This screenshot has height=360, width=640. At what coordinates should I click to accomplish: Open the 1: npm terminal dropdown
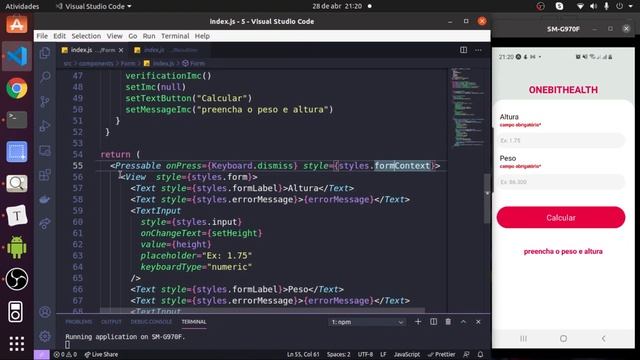(x=367, y=322)
